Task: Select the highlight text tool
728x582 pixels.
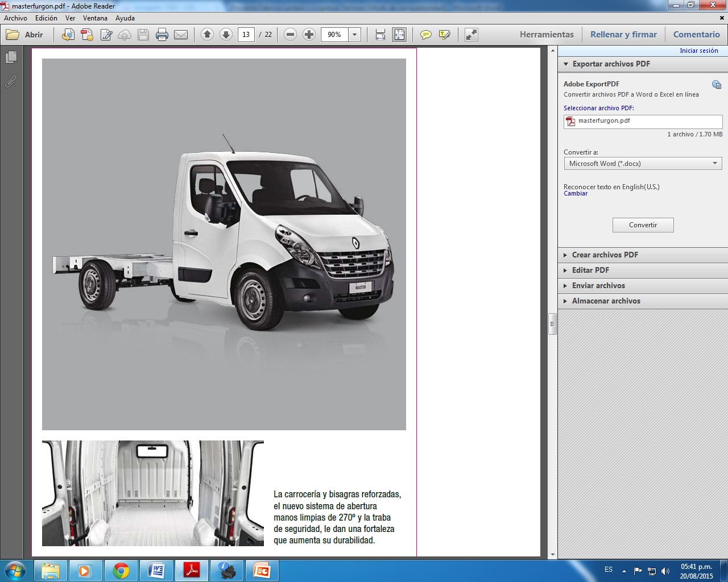Action: point(445,35)
